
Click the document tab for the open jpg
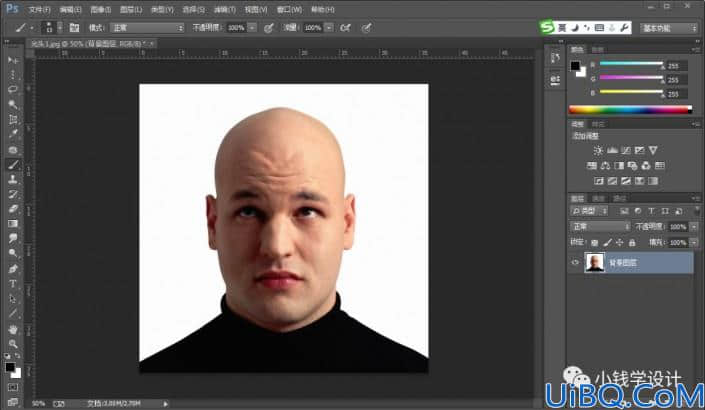point(92,44)
